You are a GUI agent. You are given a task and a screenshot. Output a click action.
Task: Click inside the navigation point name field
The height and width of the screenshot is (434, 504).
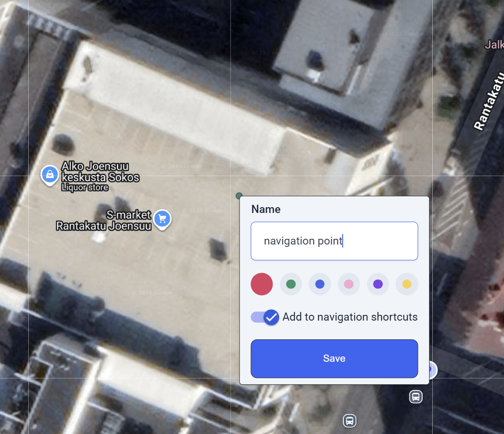334,241
